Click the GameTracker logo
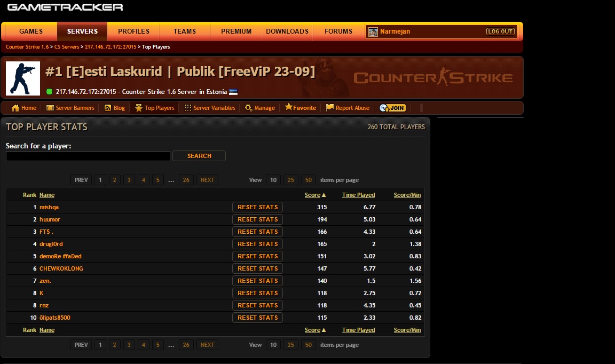615x364 pixels. pos(65,7)
